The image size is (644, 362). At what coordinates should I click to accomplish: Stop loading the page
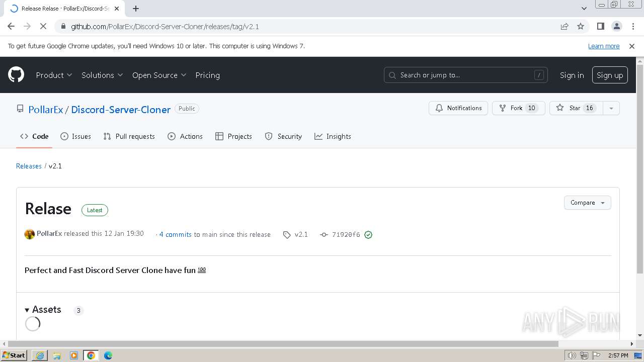43,26
